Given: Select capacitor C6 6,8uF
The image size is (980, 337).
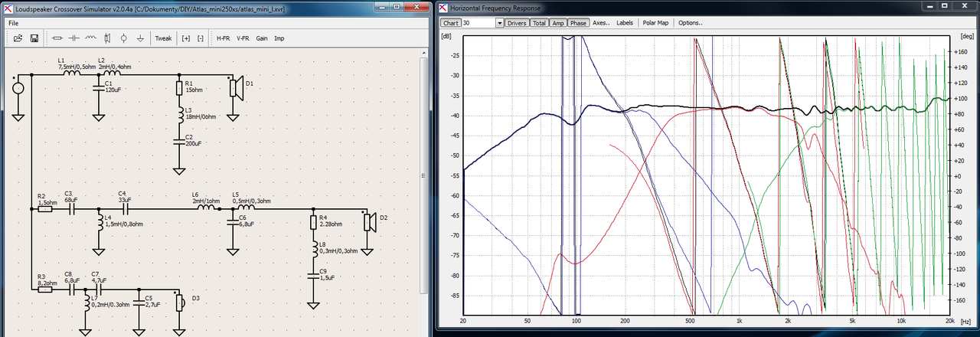Looking at the screenshot, I should [231, 222].
